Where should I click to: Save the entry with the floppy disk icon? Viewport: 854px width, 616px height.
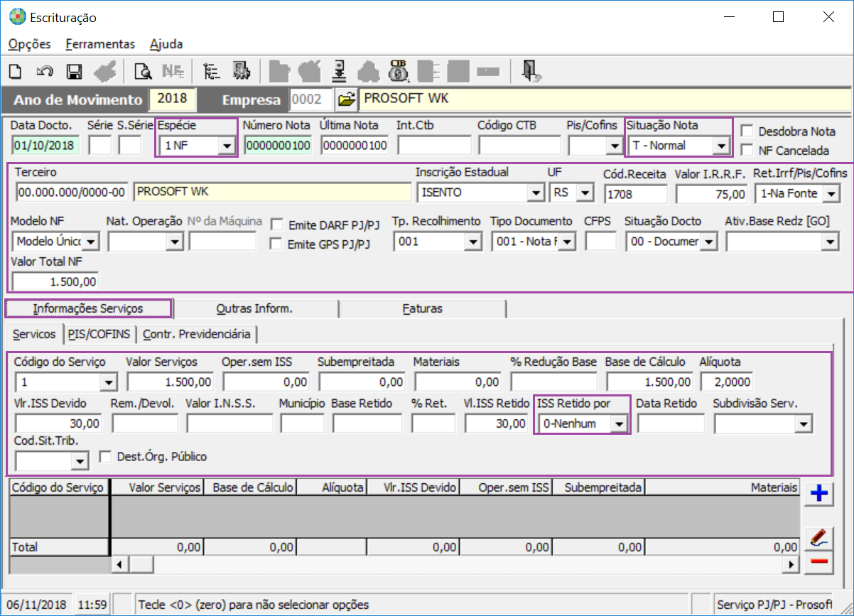point(74,71)
